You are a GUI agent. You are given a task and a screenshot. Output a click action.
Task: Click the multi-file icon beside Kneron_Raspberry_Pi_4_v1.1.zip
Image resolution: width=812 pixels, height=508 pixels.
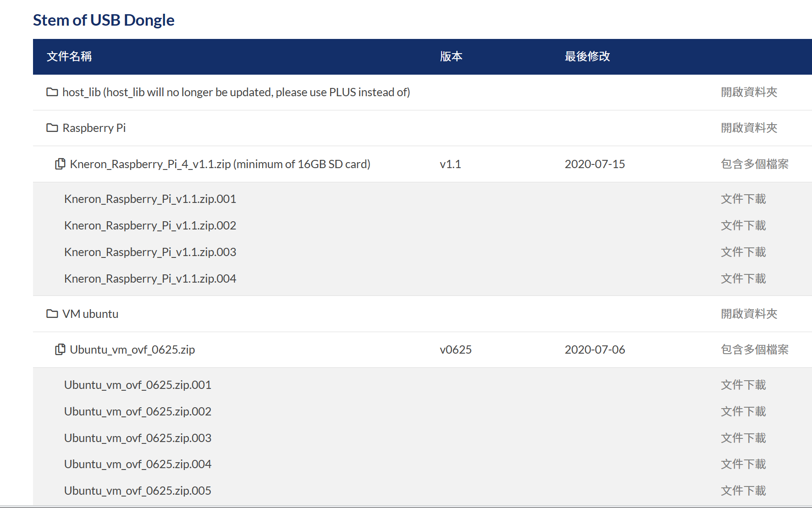coord(60,164)
